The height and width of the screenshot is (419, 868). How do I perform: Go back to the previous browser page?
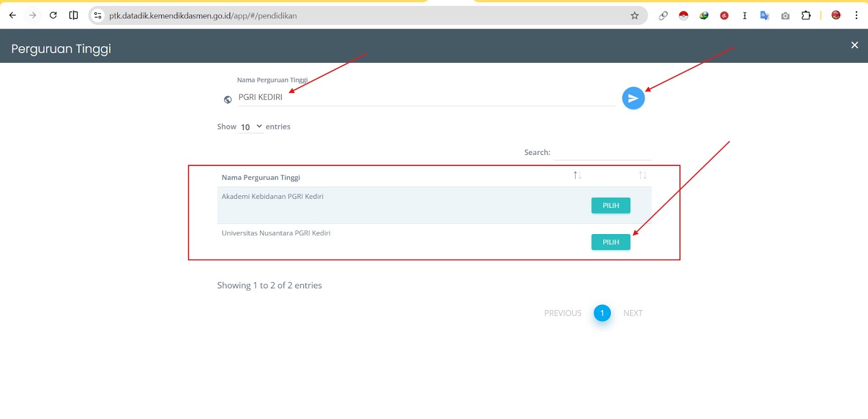pos(12,15)
